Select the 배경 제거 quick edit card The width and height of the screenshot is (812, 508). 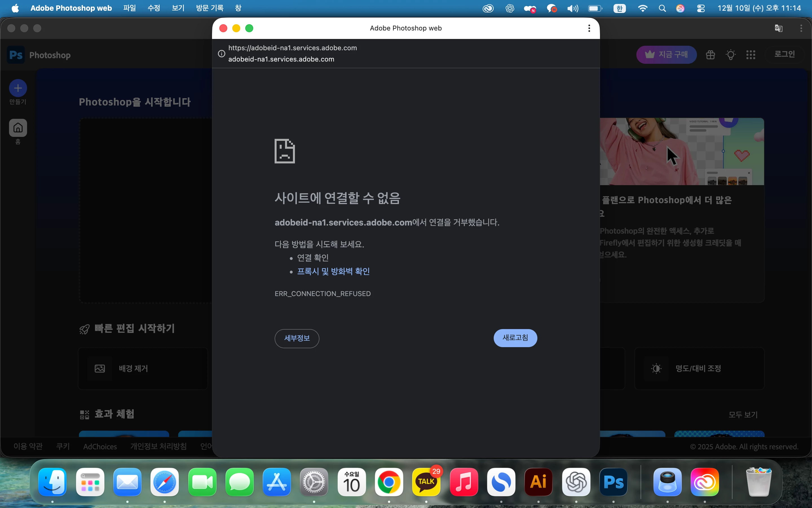[x=143, y=369]
